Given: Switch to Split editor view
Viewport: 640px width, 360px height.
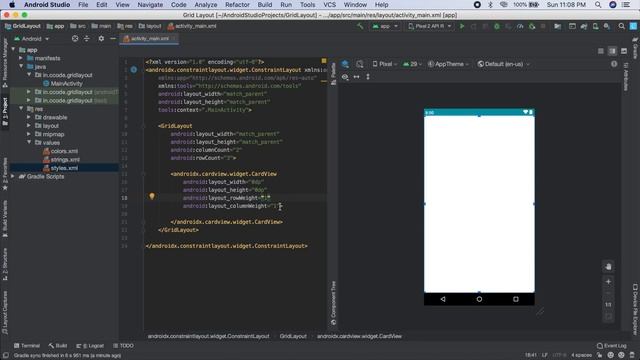Looking at the screenshot, I should click(x=612, y=51).
